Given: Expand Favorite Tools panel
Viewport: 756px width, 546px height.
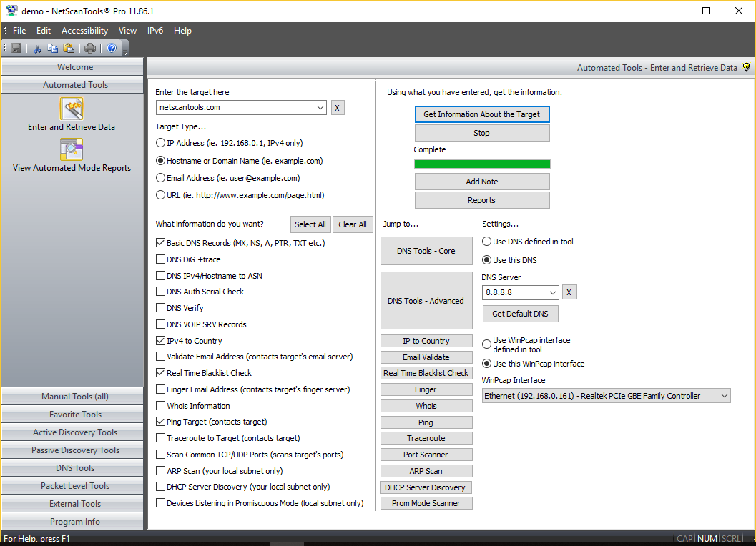Looking at the screenshot, I should pyautogui.click(x=72, y=415).
